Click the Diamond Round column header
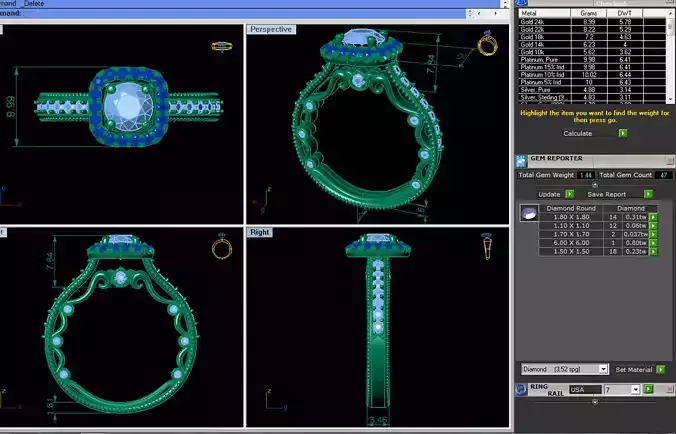676x434 pixels. pos(571,208)
